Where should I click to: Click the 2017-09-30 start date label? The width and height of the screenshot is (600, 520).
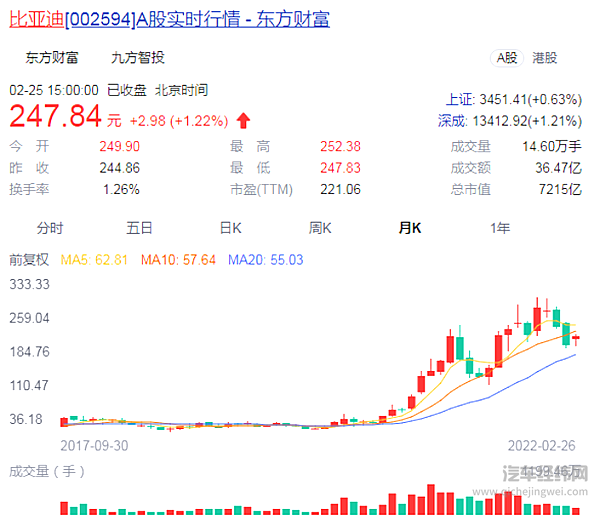tap(94, 446)
